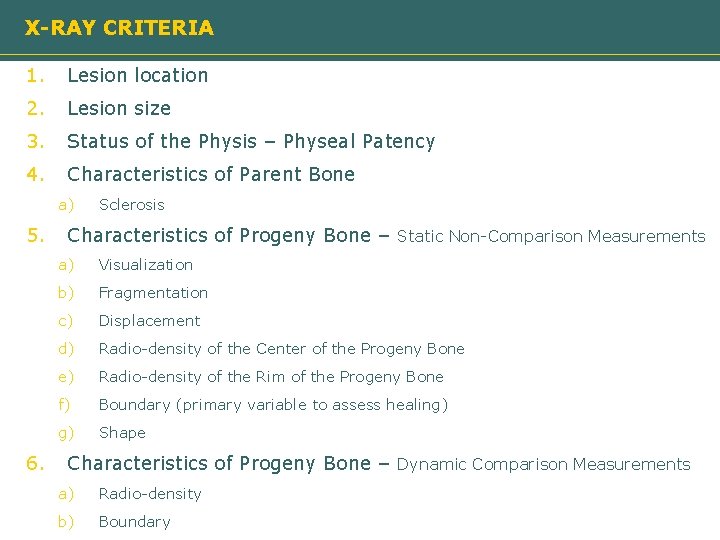Viewport: 720px width, 540px height.
Task: Select 'Boundary (primary variable to assess healing)'
Action: 273,405
